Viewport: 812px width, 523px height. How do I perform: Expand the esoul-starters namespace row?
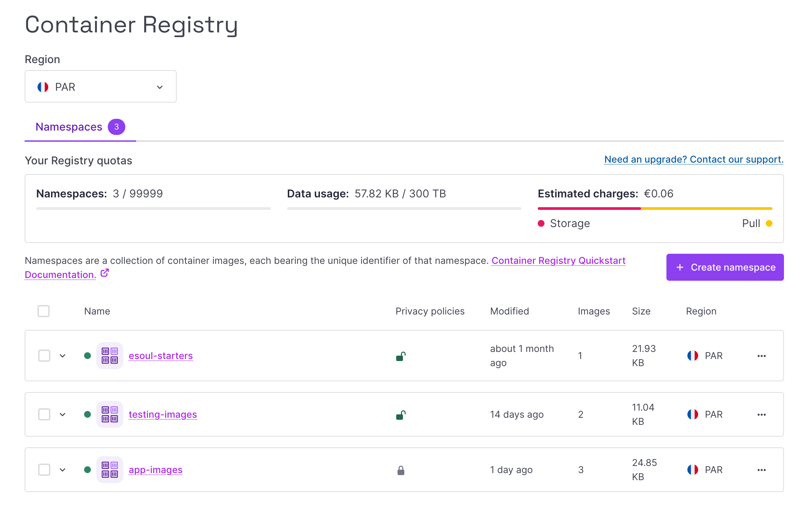62,355
